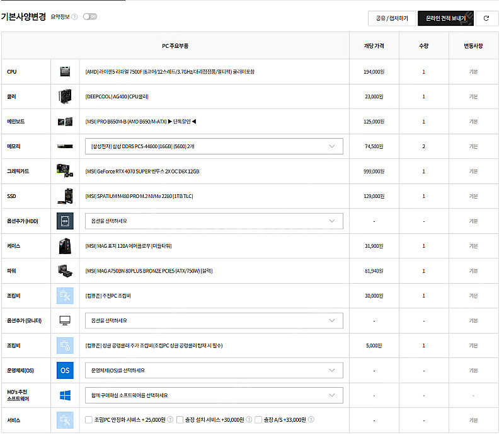This screenshot has width=504, height=447.
Task: Click the Windows logo software icon
Action: [x=65, y=395]
